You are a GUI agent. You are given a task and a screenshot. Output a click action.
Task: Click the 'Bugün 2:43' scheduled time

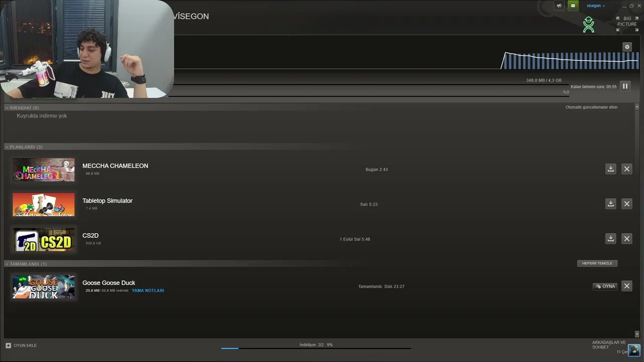[376, 169]
